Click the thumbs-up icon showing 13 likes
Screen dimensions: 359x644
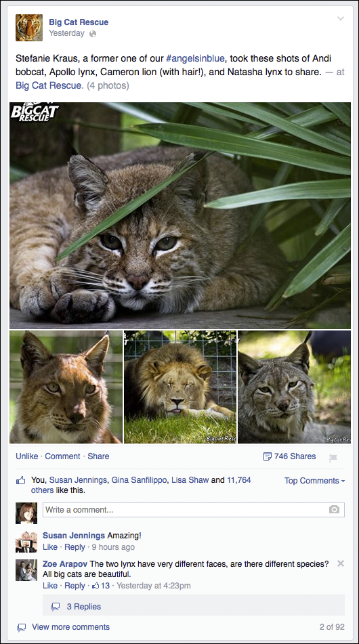96,585
